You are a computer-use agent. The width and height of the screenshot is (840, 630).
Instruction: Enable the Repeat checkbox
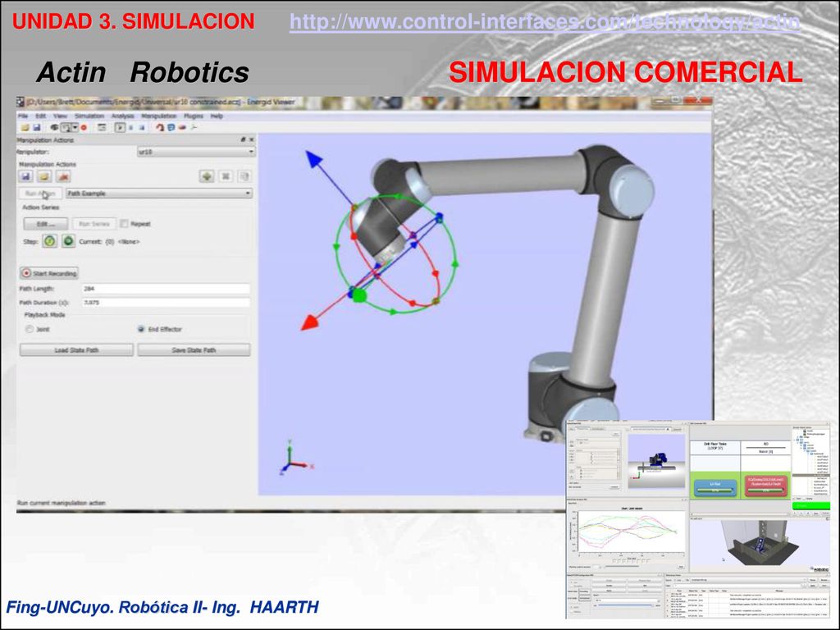pyautogui.click(x=125, y=223)
